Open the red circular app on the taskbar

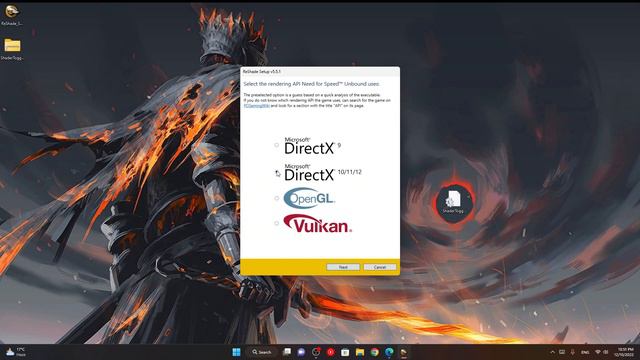click(x=330, y=352)
